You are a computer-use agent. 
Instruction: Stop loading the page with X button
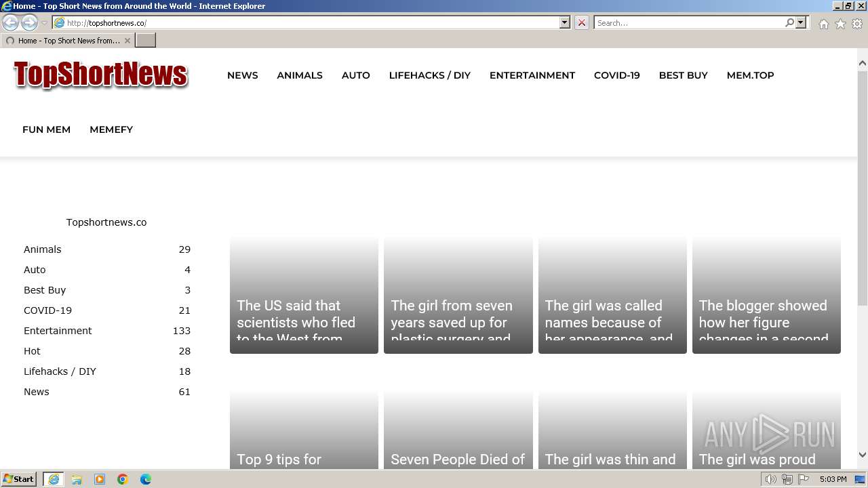[582, 22]
